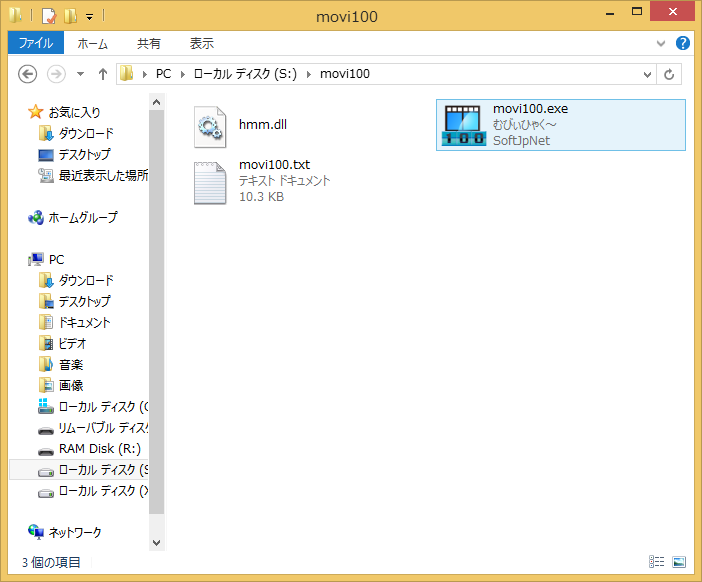Click the ホームグループ globe icon
Screen dimensions: 702x582
36,218
